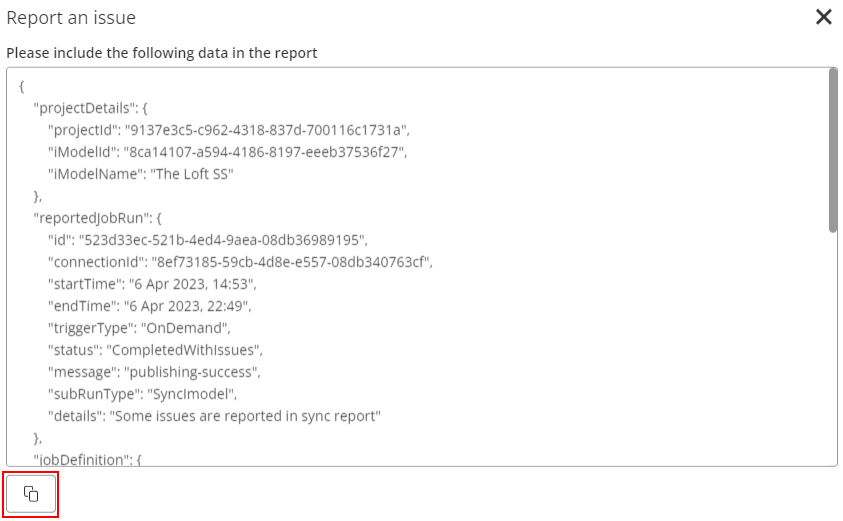Click the "jobDefinition" key line
This screenshot has width=843, height=521.
click(89, 459)
